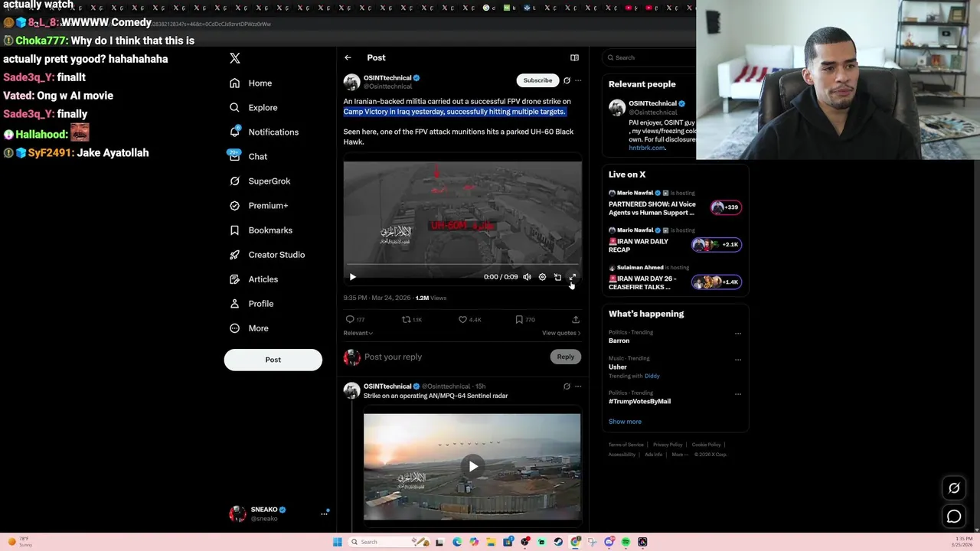Image resolution: width=980 pixels, height=551 pixels.
Task: Play the Sentinel radar strike video
Action: [473, 466]
